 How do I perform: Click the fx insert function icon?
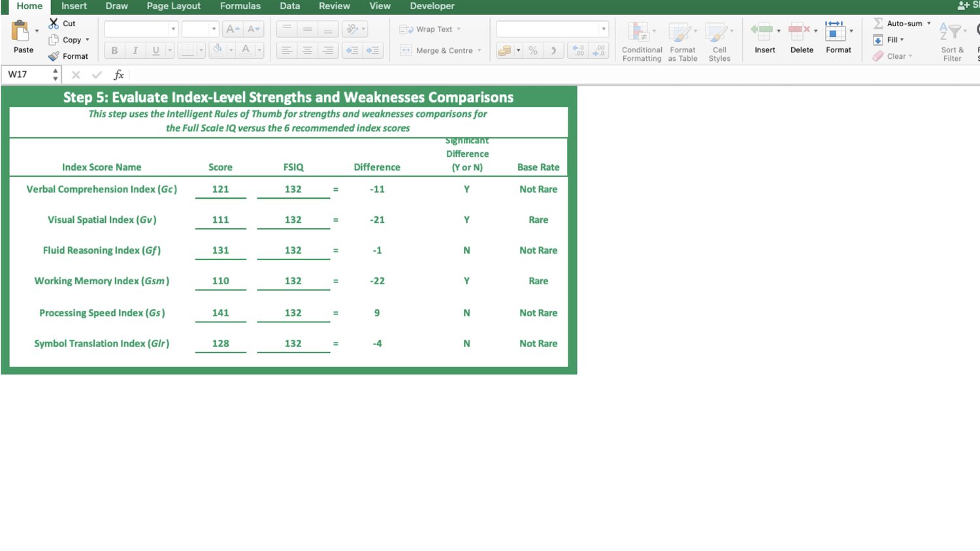tap(119, 75)
